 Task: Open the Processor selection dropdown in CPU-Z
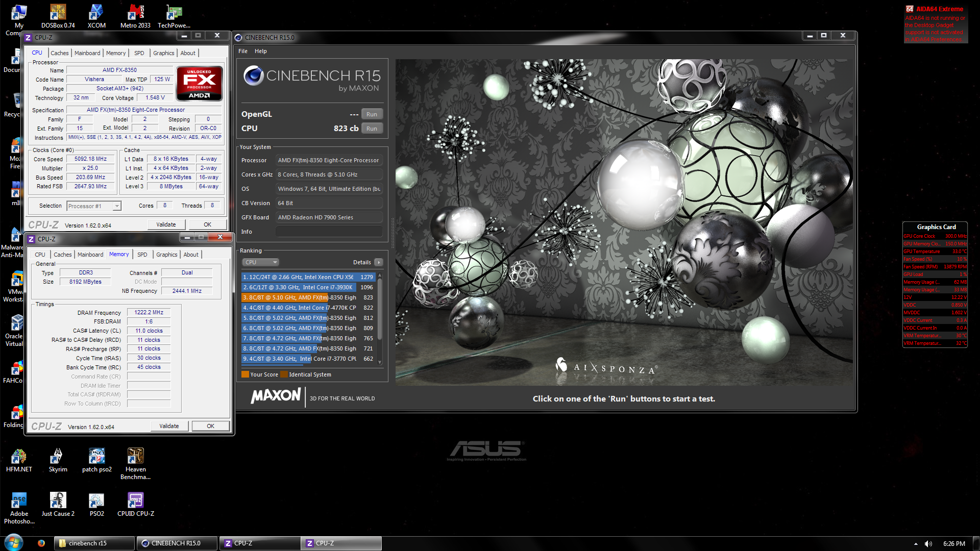[94, 206]
